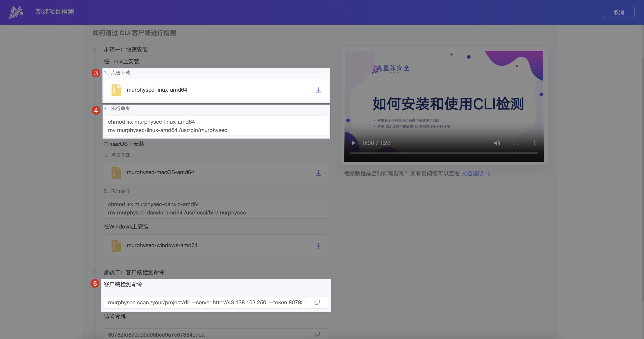The image size is (644, 339).
Task: Copy the access token value
Action: coord(317,334)
